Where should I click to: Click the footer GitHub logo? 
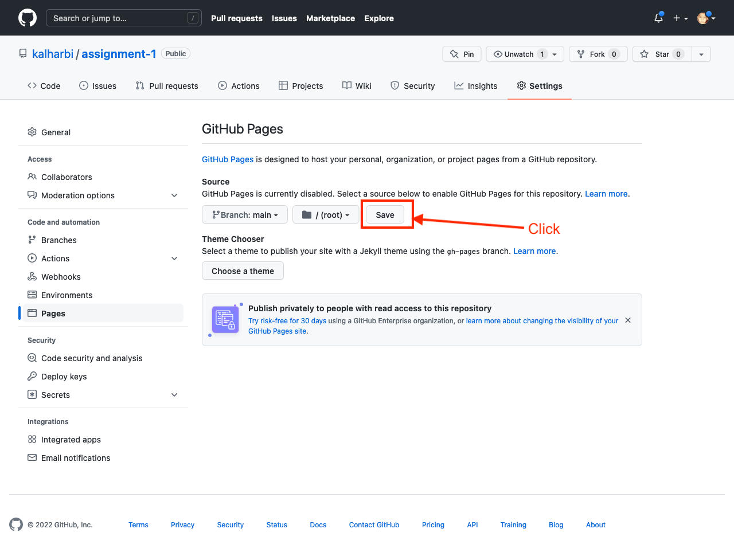(x=16, y=524)
